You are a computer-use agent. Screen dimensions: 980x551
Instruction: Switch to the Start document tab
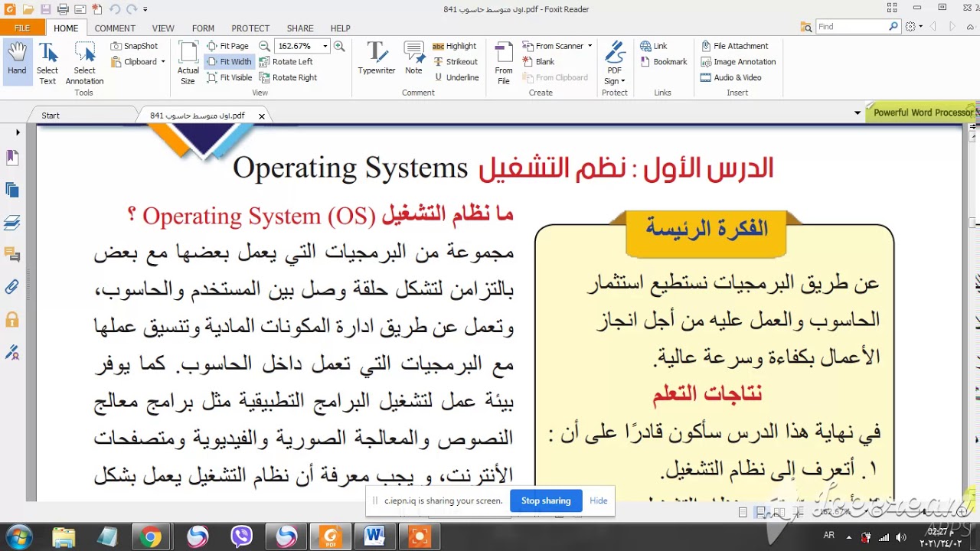tap(51, 116)
